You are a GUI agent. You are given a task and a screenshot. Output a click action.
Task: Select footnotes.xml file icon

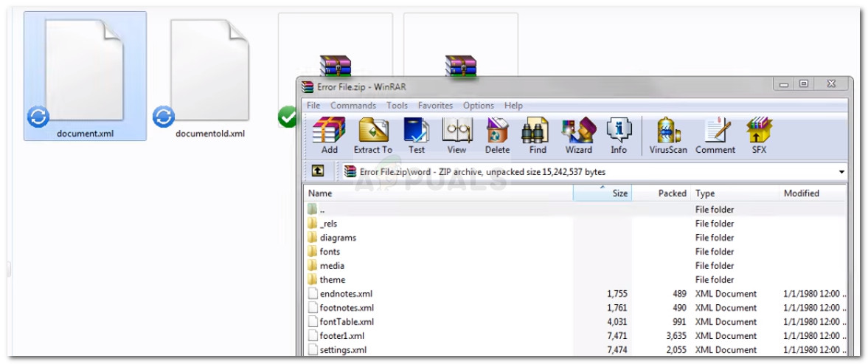pyautogui.click(x=313, y=308)
